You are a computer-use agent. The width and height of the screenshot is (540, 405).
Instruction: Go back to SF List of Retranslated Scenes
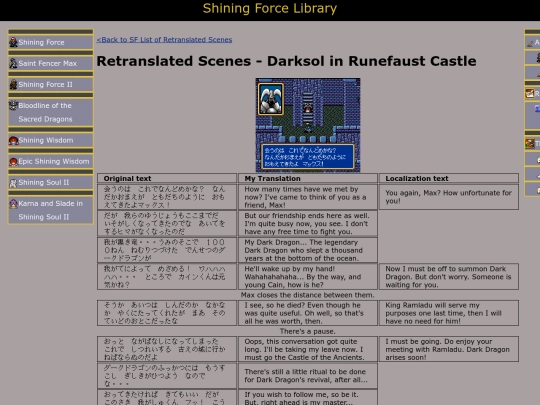click(164, 40)
